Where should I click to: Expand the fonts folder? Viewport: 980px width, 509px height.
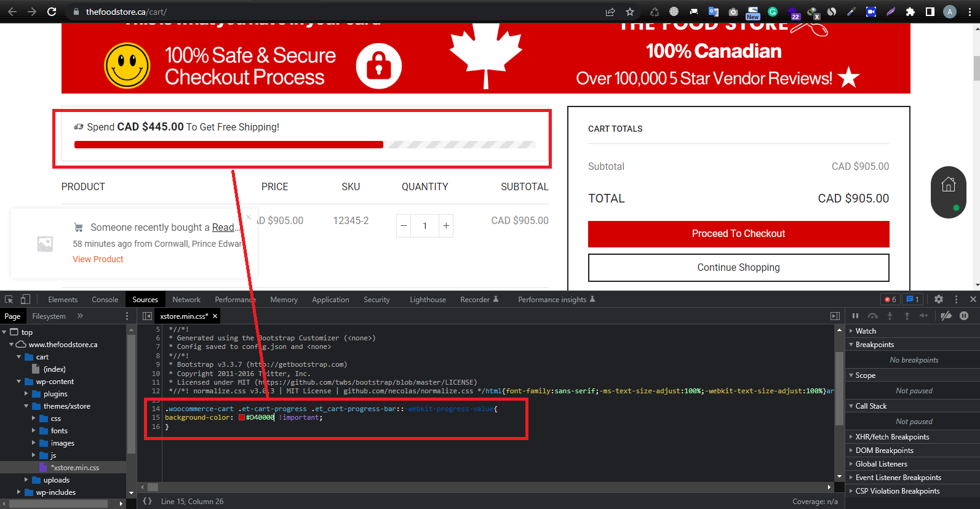coord(34,430)
